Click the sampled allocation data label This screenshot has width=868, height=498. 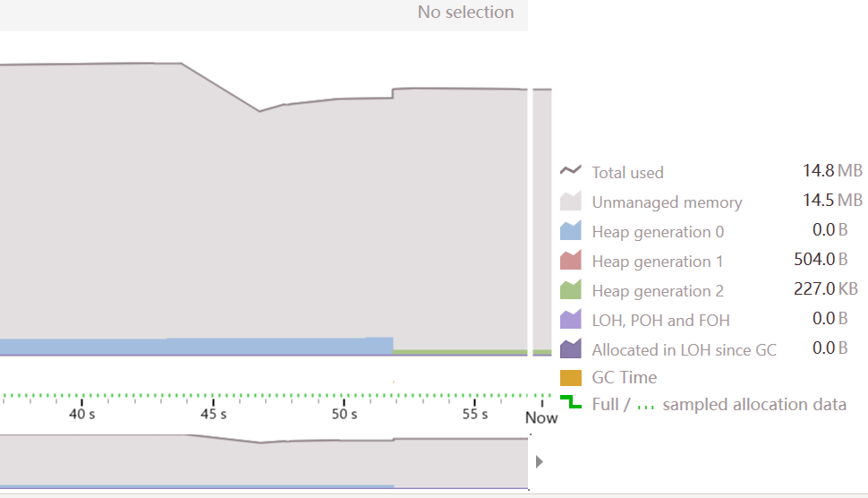754,404
